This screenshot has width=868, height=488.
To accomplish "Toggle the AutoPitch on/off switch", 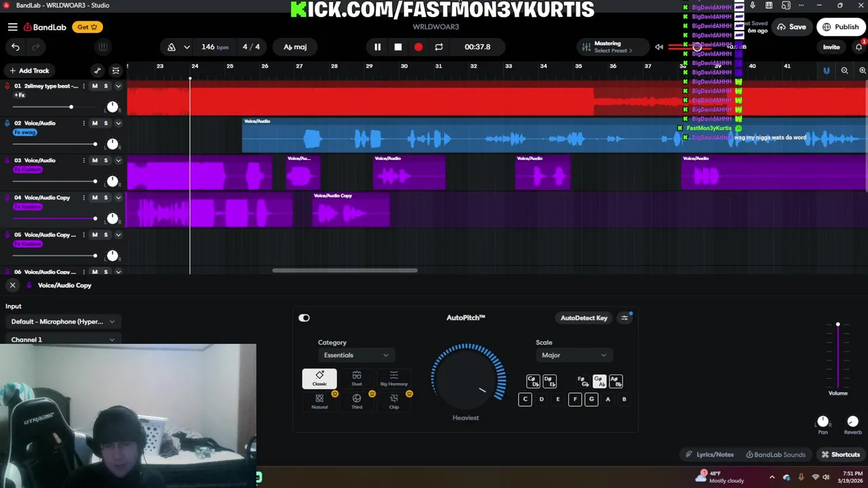I will pos(304,318).
